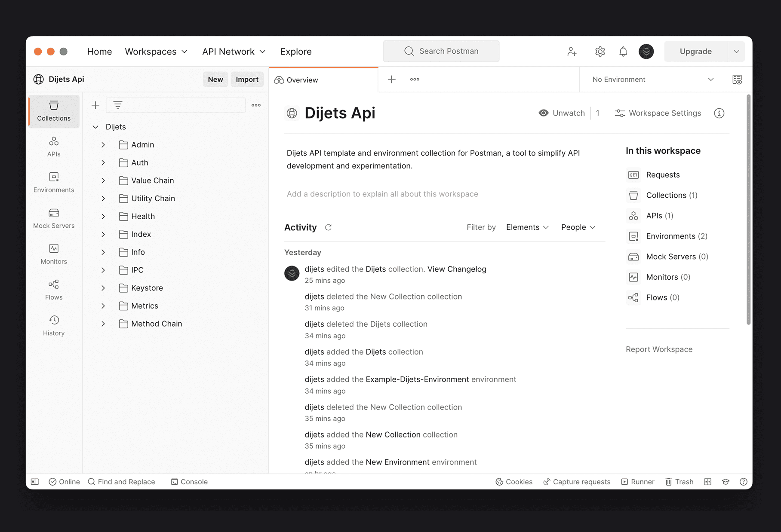Open the environment quick look icon

point(737,79)
